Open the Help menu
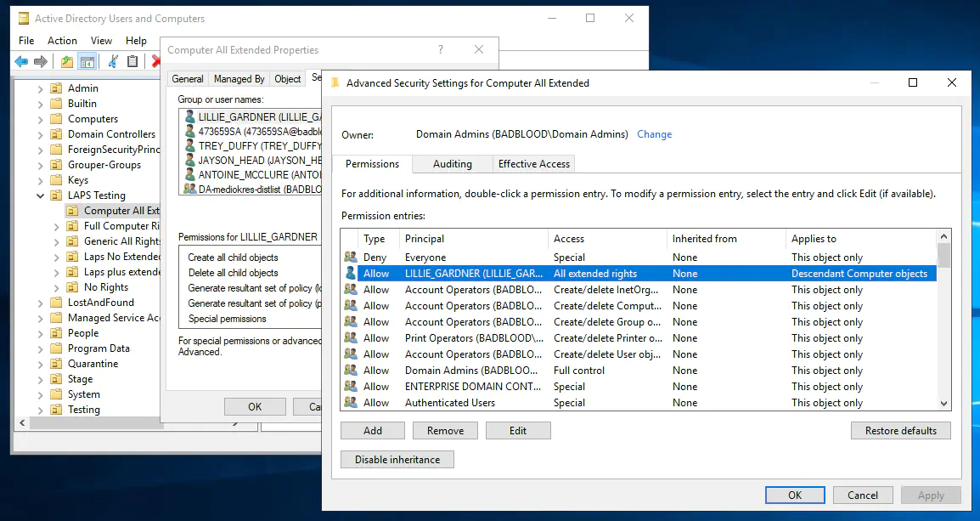The image size is (980, 521). [136, 41]
